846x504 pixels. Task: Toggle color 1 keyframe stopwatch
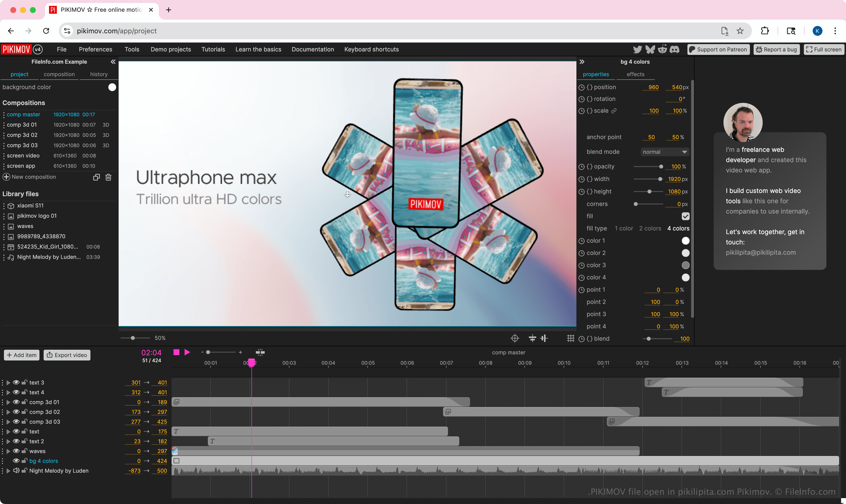pyautogui.click(x=582, y=241)
